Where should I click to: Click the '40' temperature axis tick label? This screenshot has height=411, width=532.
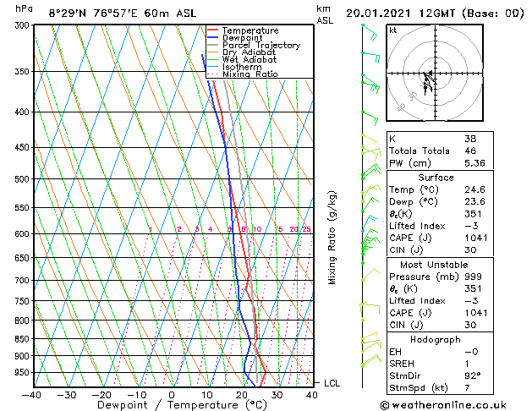click(x=312, y=395)
